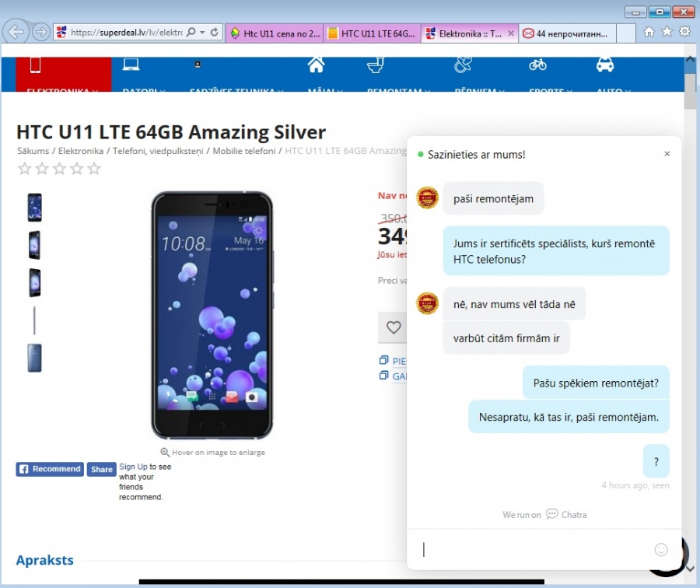This screenshot has width=700, height=588.
Task: Click 'Sign Up' Facebook link
Action: pos(133,467)
